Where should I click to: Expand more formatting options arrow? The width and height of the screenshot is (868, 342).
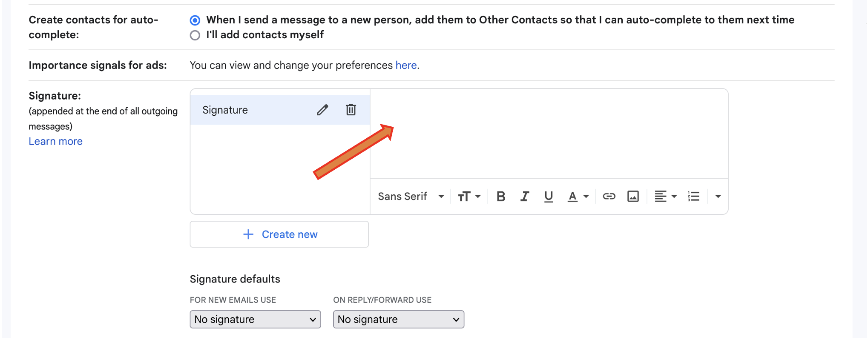click(x=718, y=196)
